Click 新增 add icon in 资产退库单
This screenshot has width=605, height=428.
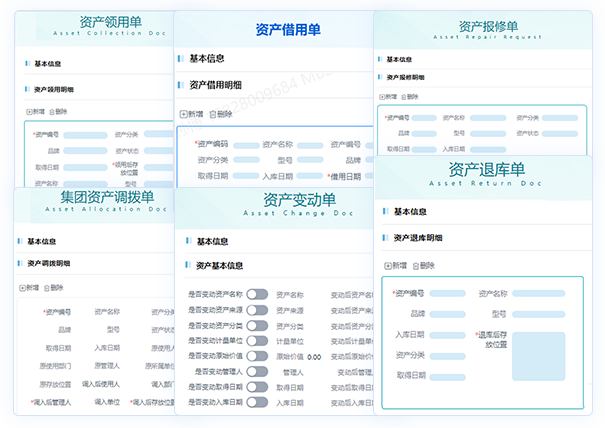(x=388, y=265)
